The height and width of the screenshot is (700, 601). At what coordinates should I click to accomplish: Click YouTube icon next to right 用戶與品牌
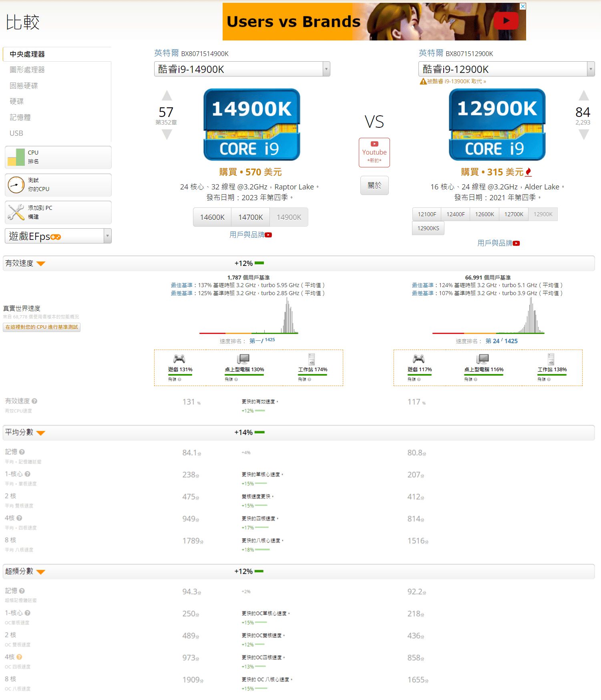pos(516,243)
